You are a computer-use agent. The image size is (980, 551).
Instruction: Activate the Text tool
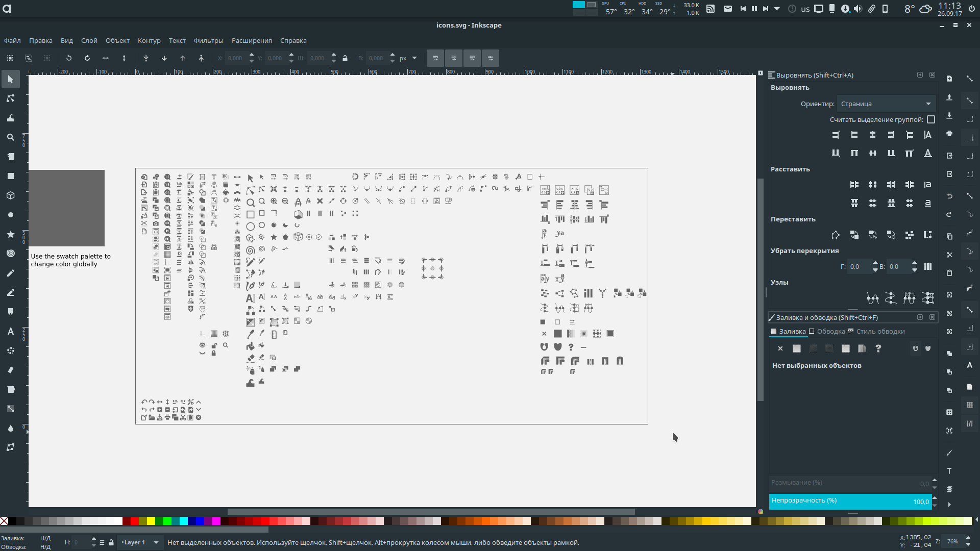10,331
